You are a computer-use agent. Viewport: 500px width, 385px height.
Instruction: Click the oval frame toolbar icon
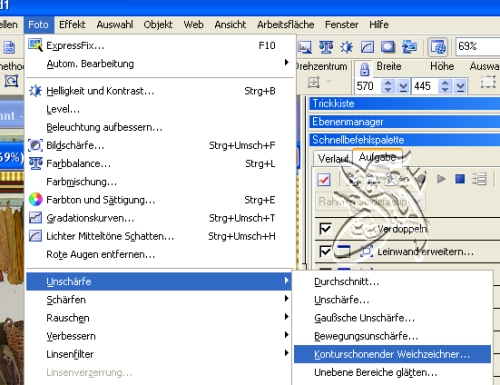click(388, 47)
